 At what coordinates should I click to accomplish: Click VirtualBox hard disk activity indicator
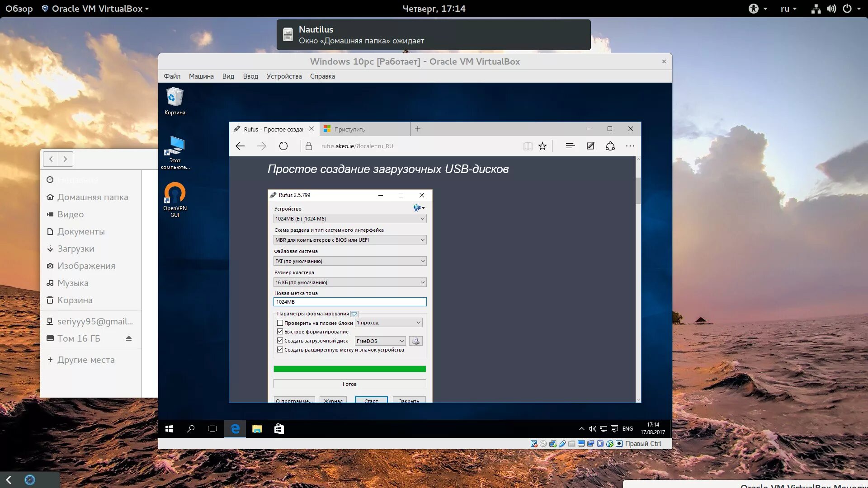coord(534,444)
